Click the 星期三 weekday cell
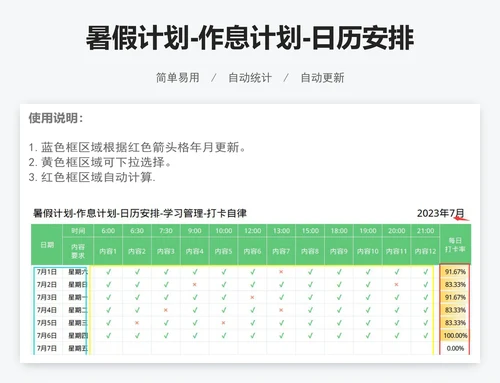The image size is (500, 383). [78, 323]
